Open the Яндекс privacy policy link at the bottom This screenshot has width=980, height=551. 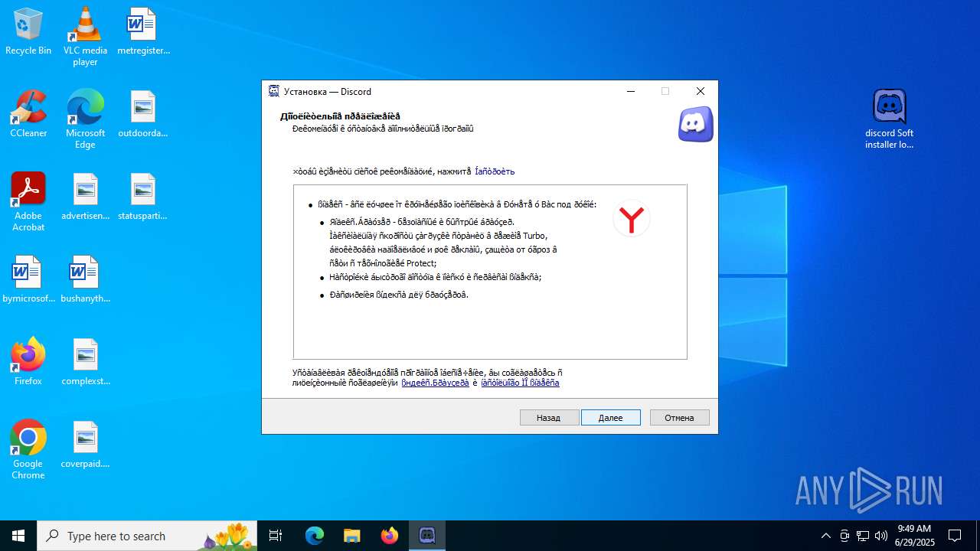(x=520, y=383)
